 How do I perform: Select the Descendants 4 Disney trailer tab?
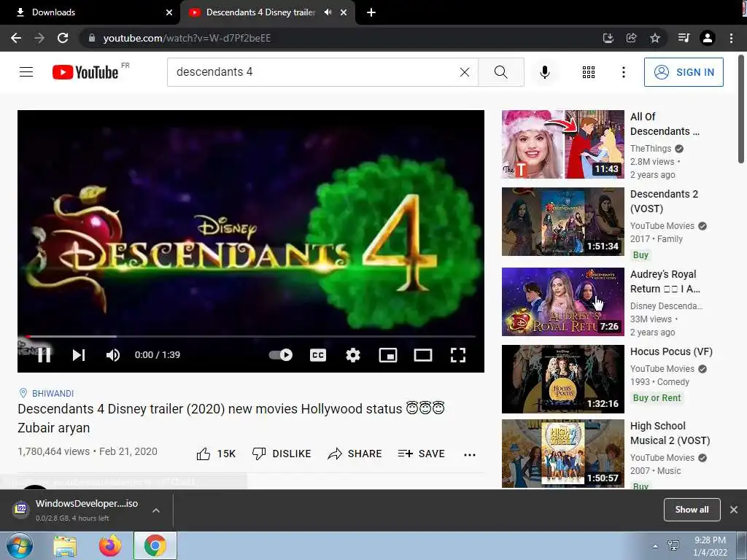[260, 12]
